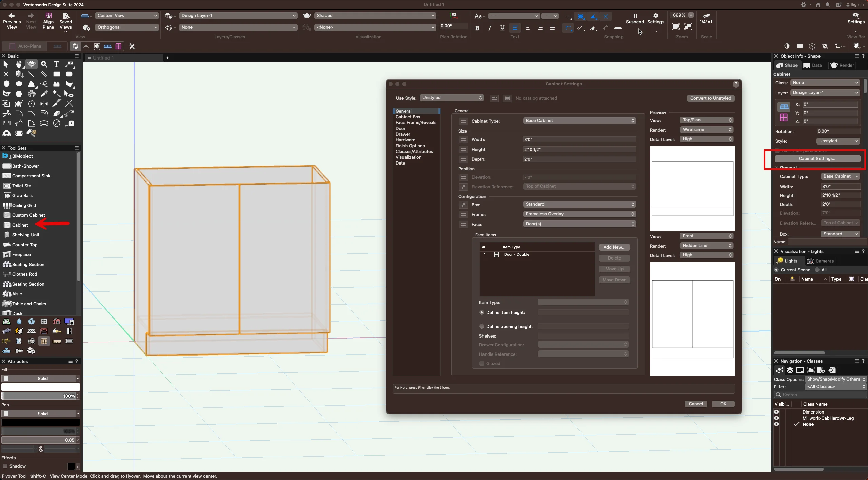Adjust the fill opacity slider in Attributes
This screenshot has height=480, width=868.
(37, 396)
